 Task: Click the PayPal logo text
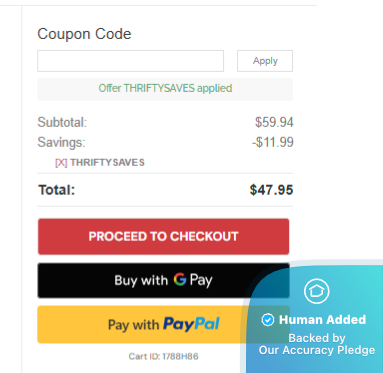click(191, 324)
